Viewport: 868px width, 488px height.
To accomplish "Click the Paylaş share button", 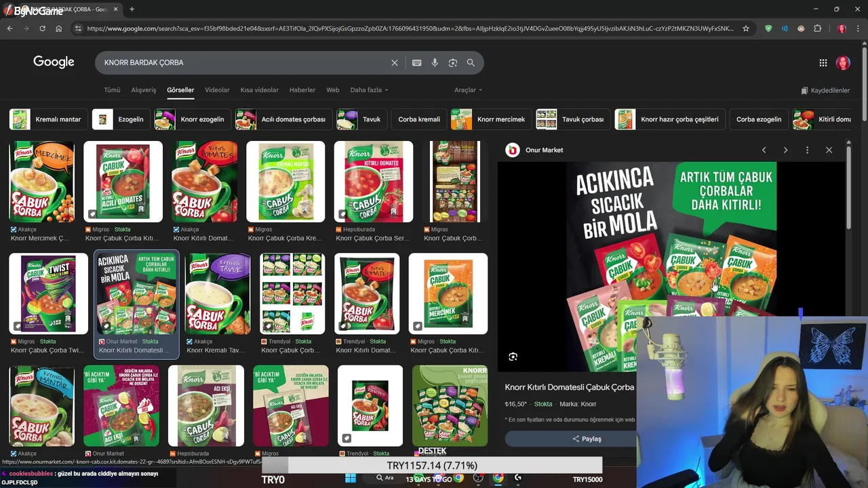I will (x=587, y=439).
